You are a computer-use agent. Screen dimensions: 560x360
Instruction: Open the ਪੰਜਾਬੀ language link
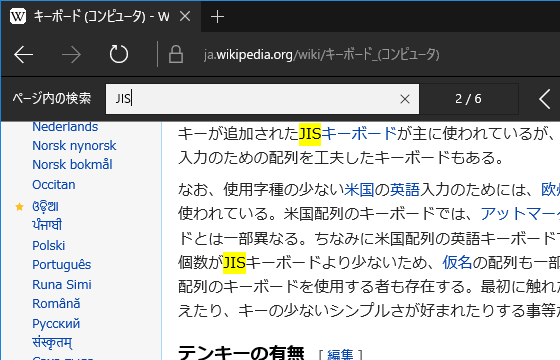tap(47, 225)
